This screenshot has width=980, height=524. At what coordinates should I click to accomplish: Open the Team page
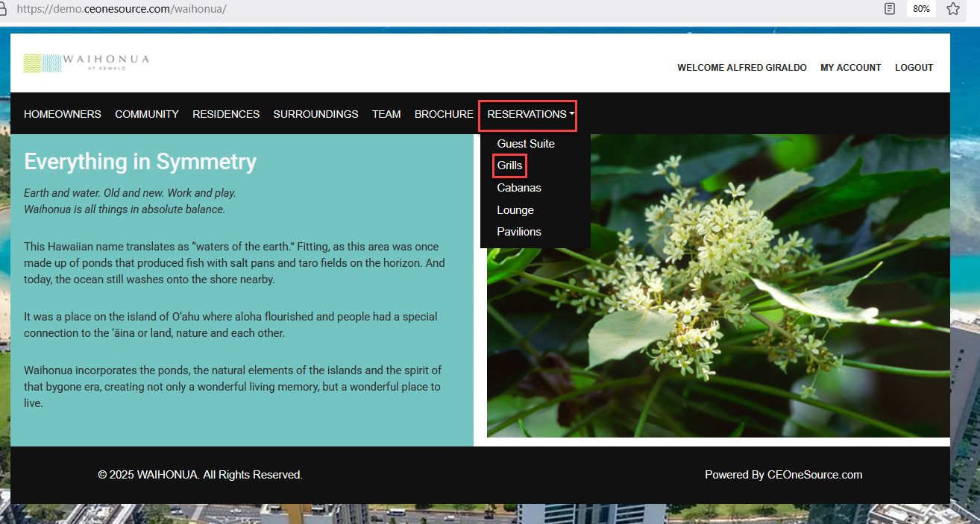[x=386, y=114]
